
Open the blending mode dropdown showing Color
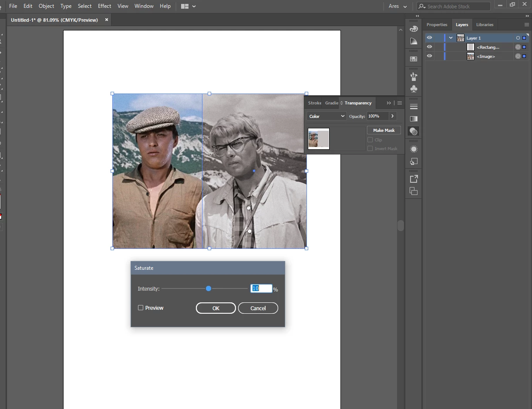pyautogui.click(x=327, y=116)
